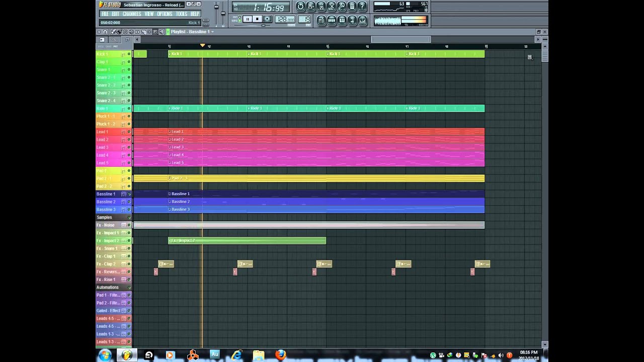
Task: Select the Delete tool in playlist toolbar
Action: click(125, 32)
